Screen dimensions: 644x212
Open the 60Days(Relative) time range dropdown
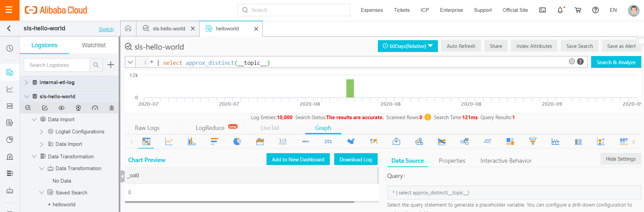click(408, 46)
